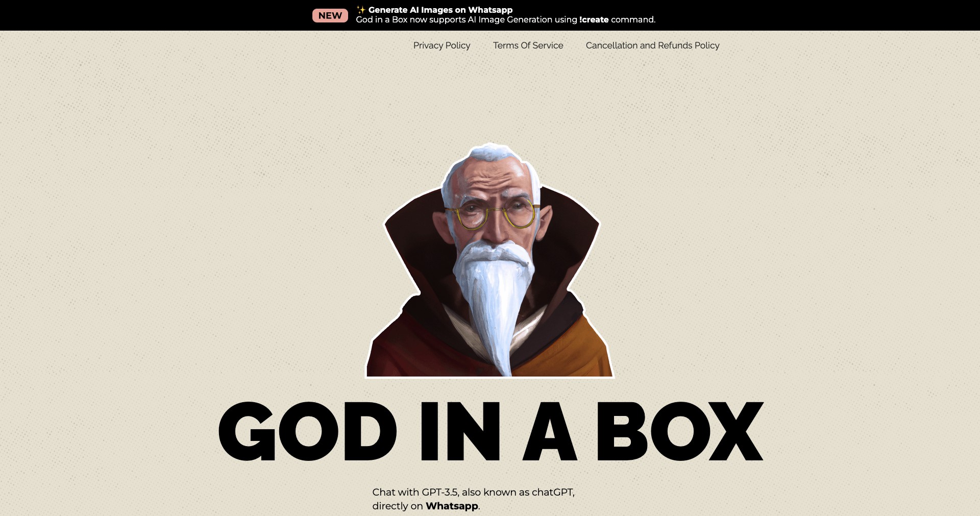Click the GOD IN A BOX heading
This screenshot has height=516, width=980.
coord(491,432)
